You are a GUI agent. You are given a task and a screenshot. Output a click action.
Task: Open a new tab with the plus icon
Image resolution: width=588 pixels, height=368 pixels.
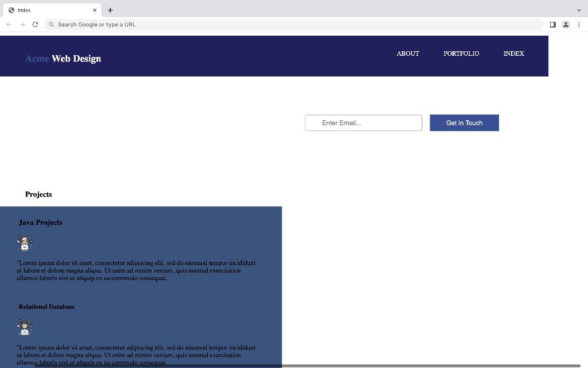[x=110, y=10]
